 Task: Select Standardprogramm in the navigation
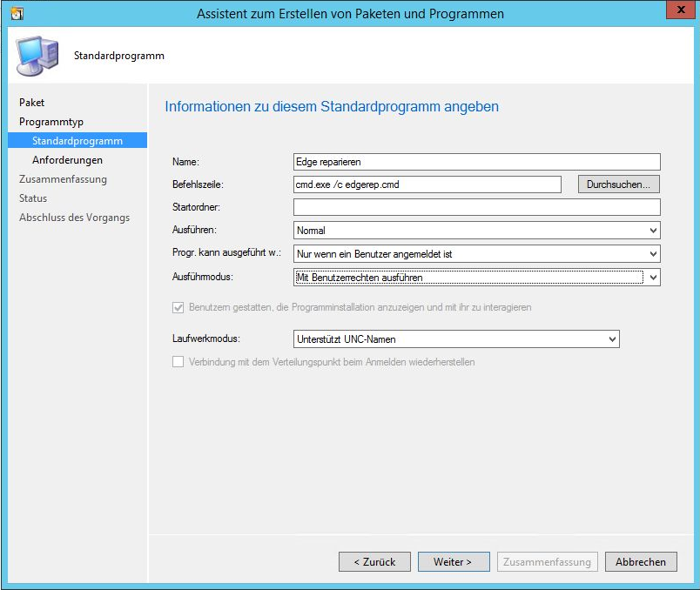(x=77, y=141)
